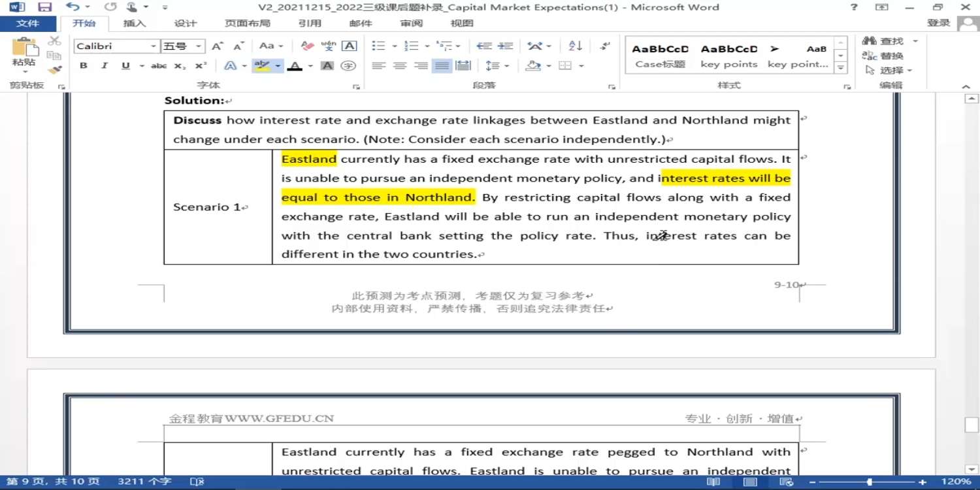Click the bulleted list icon
Viewport: 980px width, 490px height.
[x=378, y=46]
